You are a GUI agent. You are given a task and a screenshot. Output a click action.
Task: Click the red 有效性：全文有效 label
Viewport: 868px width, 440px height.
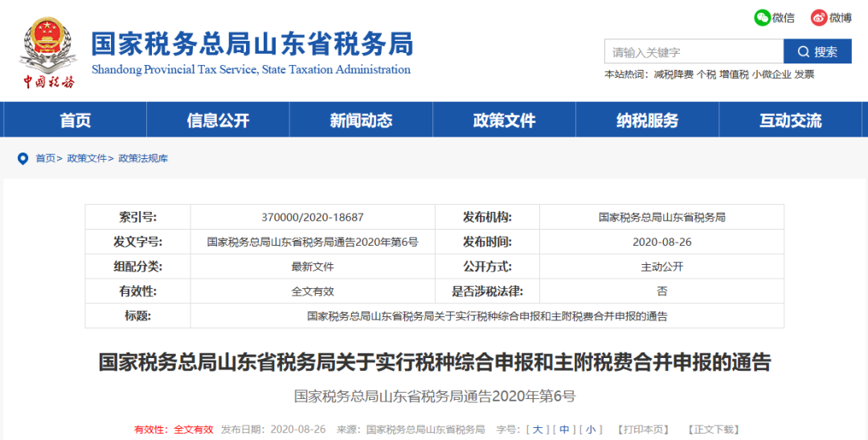[x=174, y=430]
